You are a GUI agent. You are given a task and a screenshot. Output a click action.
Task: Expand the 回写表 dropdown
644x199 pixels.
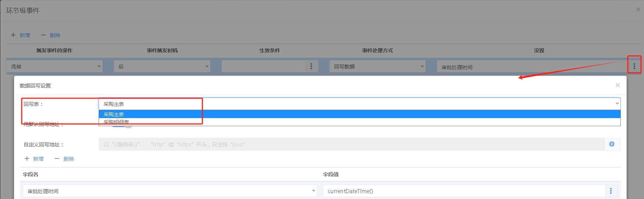(359, 104)
